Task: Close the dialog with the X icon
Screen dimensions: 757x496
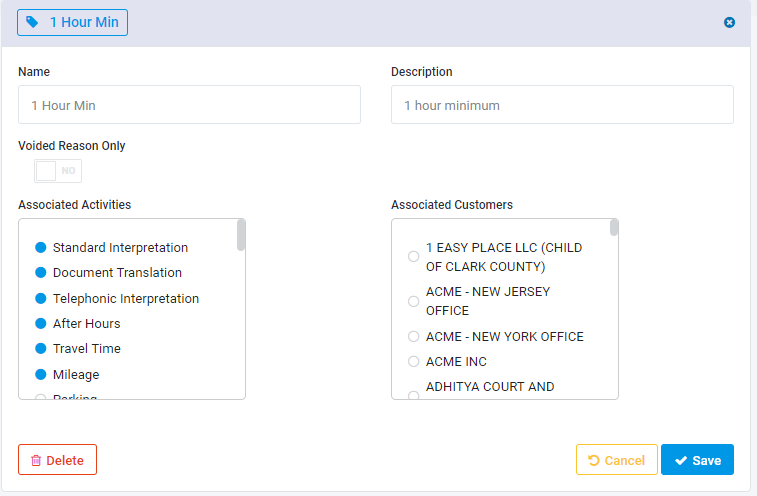Action: pos(729,22)
